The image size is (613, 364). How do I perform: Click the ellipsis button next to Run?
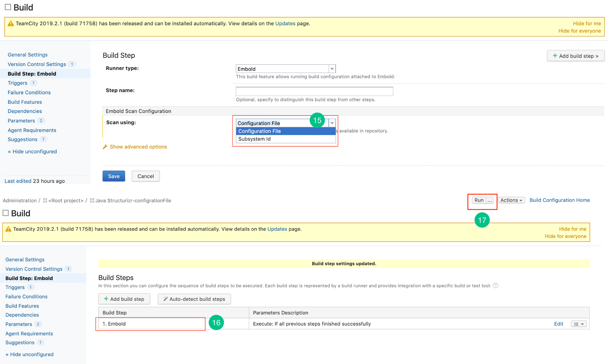point(490,200)
